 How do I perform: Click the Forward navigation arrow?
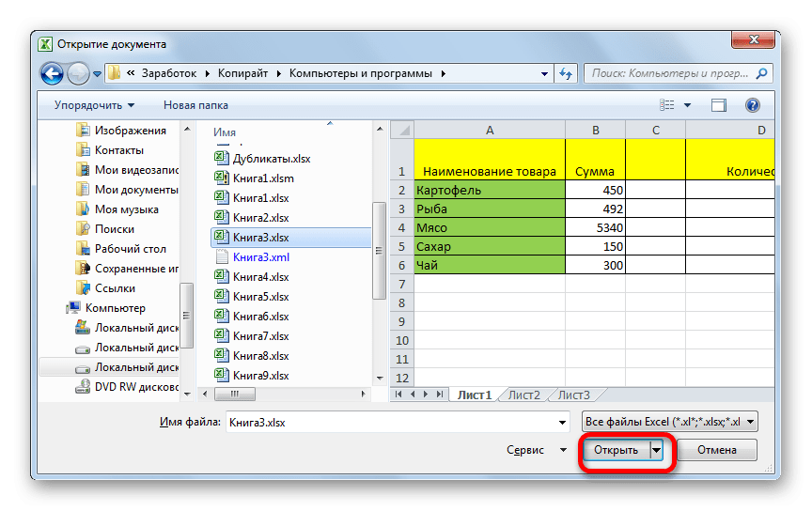pos(78,73)
